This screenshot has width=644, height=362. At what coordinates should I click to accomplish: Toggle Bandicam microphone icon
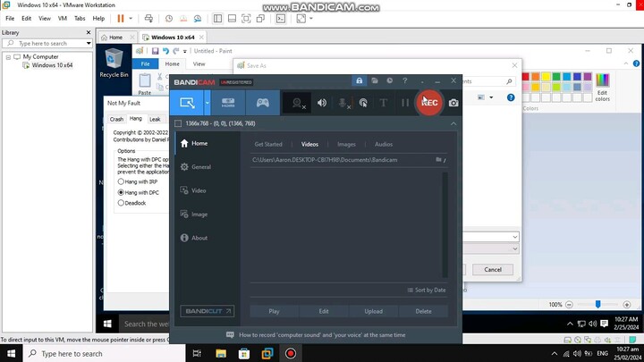(343, 103)
